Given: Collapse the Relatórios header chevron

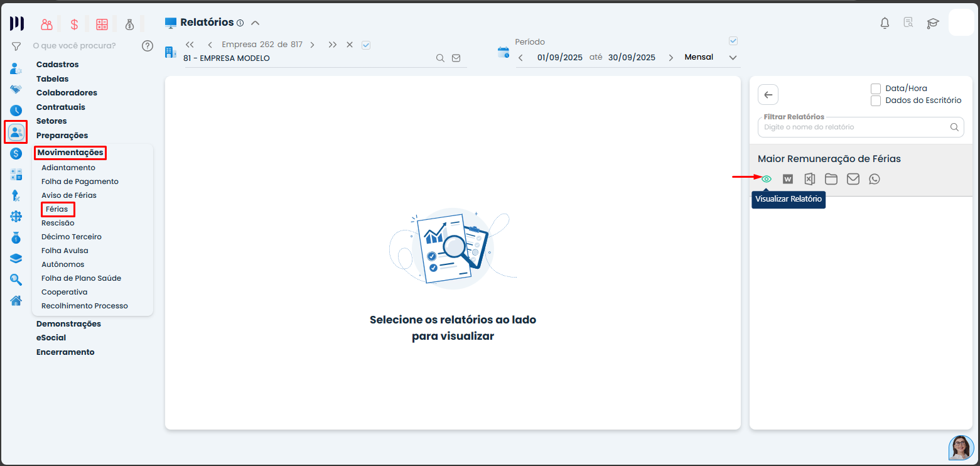Looking at the screenshot, I should pyautogui.click(x=255, y=23).
